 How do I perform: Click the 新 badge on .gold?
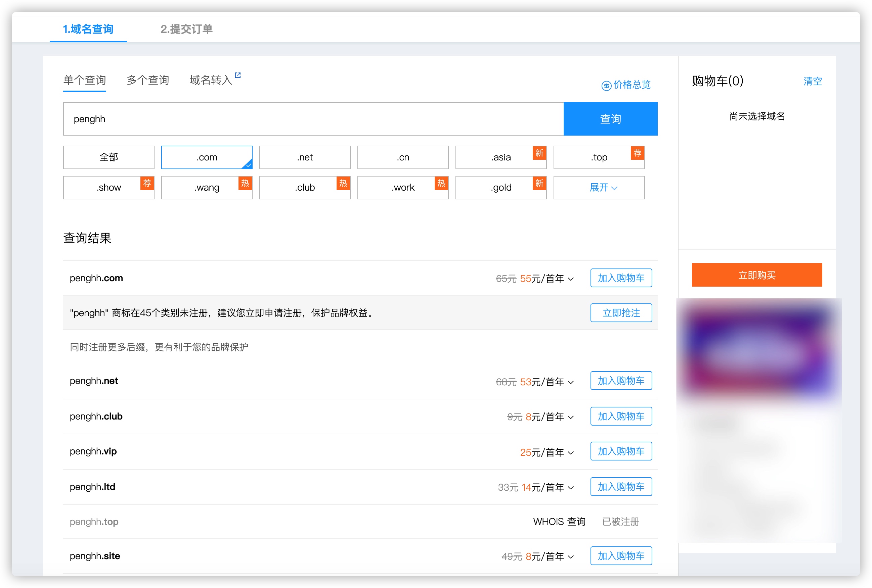(539, 183)
